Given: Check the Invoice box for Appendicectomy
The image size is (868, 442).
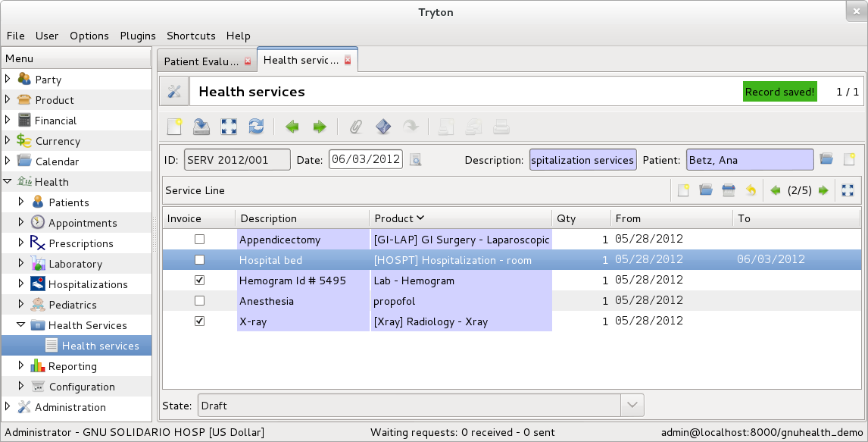Looking at the screenshot, I should (x=200, y=239).
